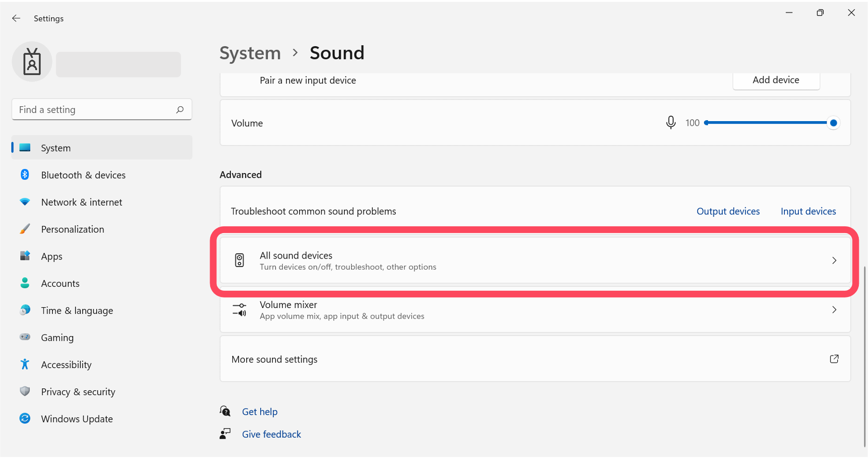This screenshot has width=868, height=458.
Task: Troubleshoot Output devices link
Action: pyautogui.click(x=728, y=211)
